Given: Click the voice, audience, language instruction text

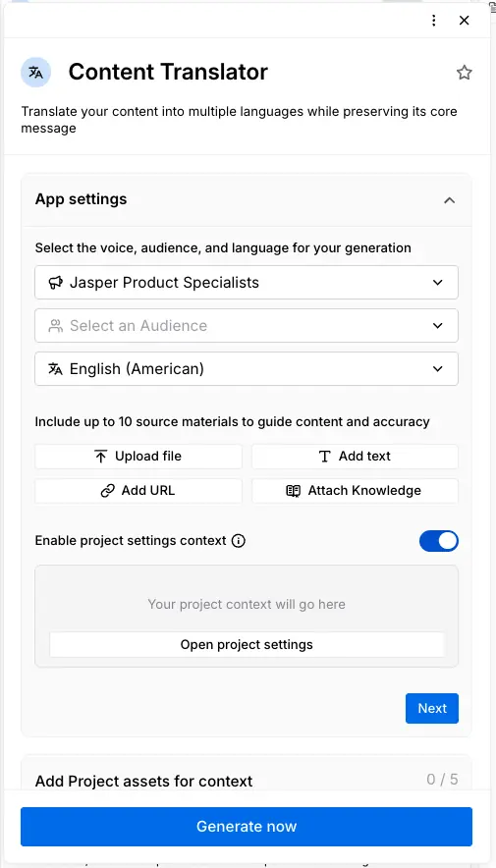Looking at the screenshot, I should point(223,248).
